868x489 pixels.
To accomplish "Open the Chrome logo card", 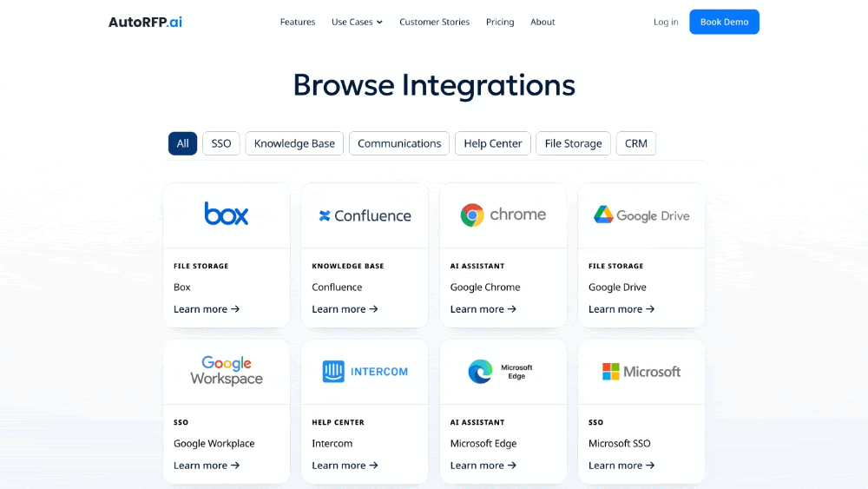I will point(503,215).
